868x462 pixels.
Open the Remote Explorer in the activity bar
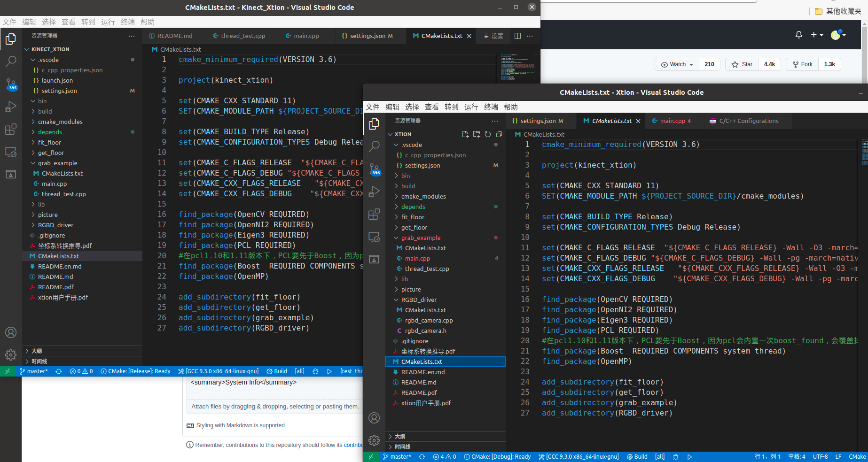[374, 237]
